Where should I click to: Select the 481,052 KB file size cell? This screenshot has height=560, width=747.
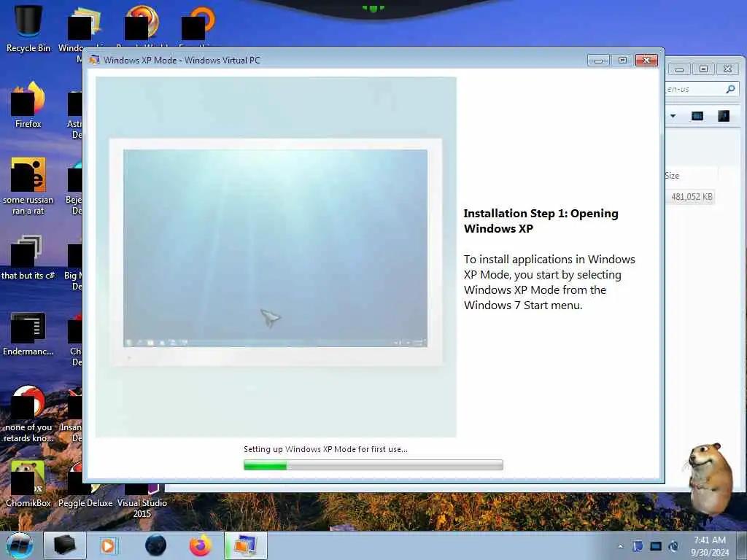pyautogui.click(x=692, y=197)
